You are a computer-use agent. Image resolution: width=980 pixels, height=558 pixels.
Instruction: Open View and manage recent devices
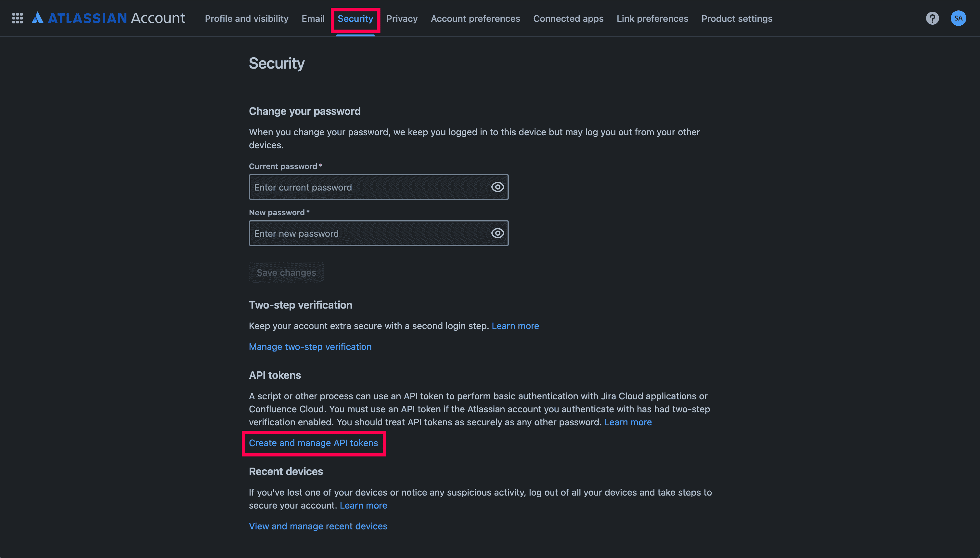318,526
